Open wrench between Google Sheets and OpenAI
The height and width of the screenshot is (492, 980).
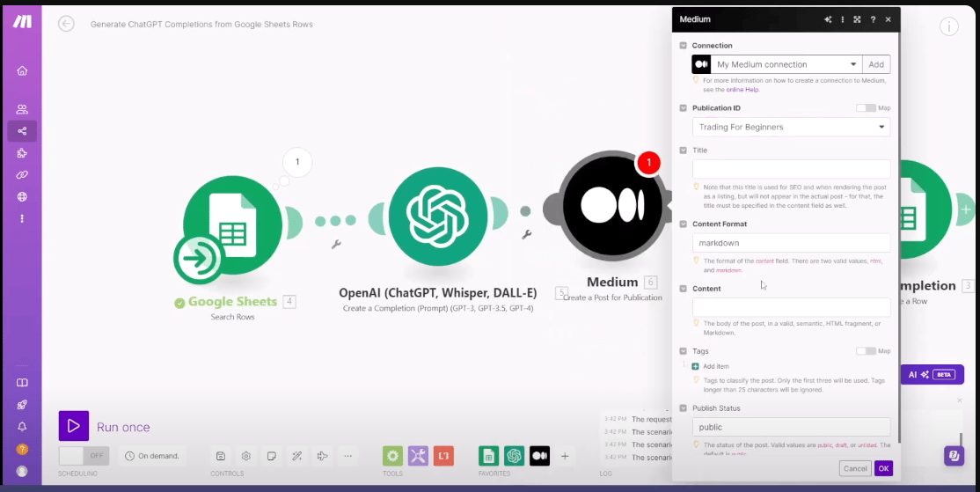(336, 244)
